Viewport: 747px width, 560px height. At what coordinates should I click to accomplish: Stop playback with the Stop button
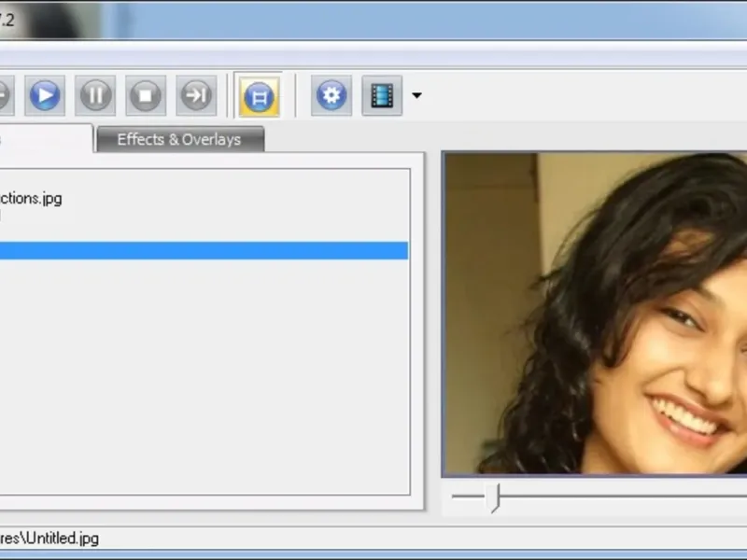pyautogui.click(x=146, y=96)
